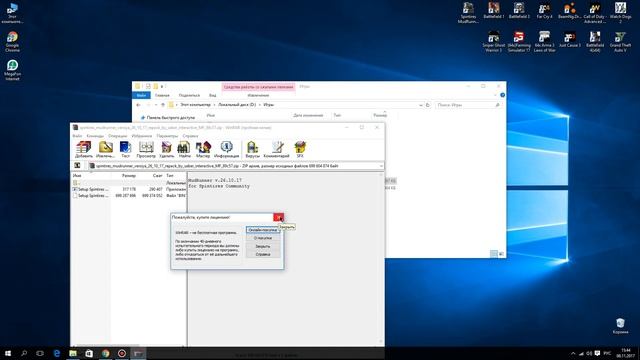This screenshot has width=640, height=360.
Task: Click the Вирусы virus scan icon
Action: (x=253, y=149)
